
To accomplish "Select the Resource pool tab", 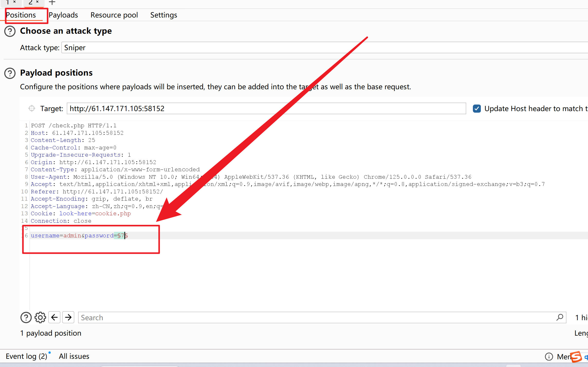I will coord(114,15).
